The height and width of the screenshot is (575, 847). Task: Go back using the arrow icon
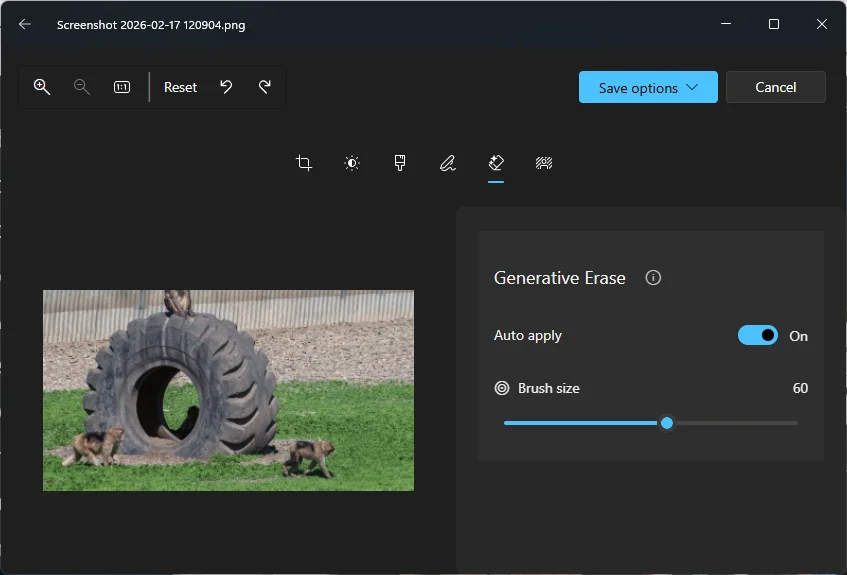pos(25,24)
